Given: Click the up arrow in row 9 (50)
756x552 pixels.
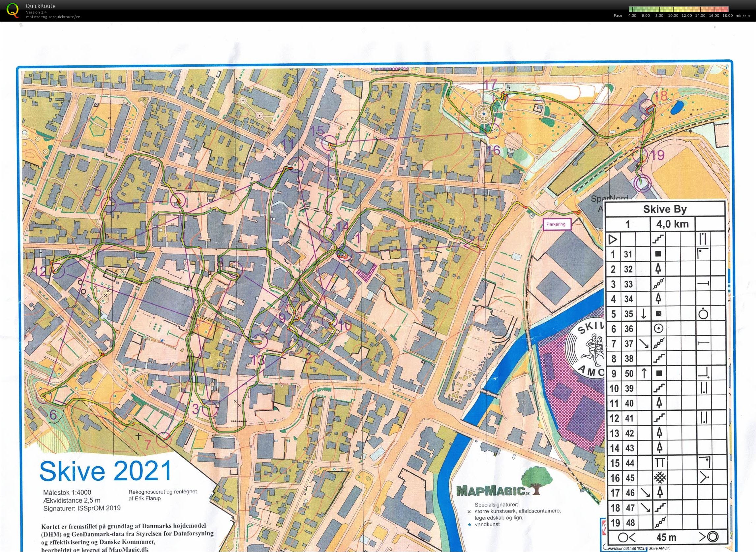Looking at the screenshot, I should pos(644,373).
